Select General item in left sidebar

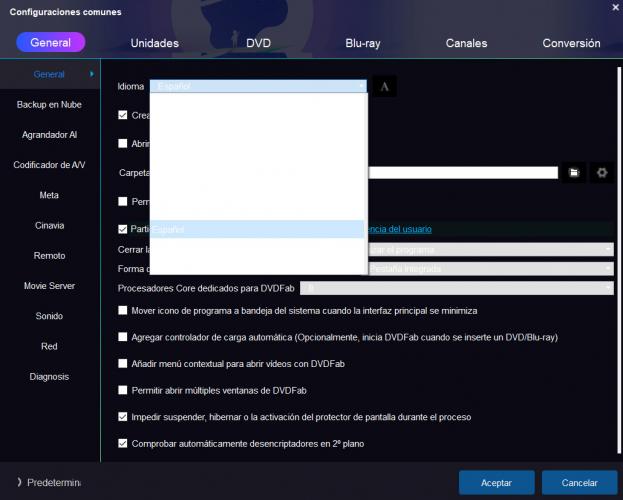[x=49, y=74]
